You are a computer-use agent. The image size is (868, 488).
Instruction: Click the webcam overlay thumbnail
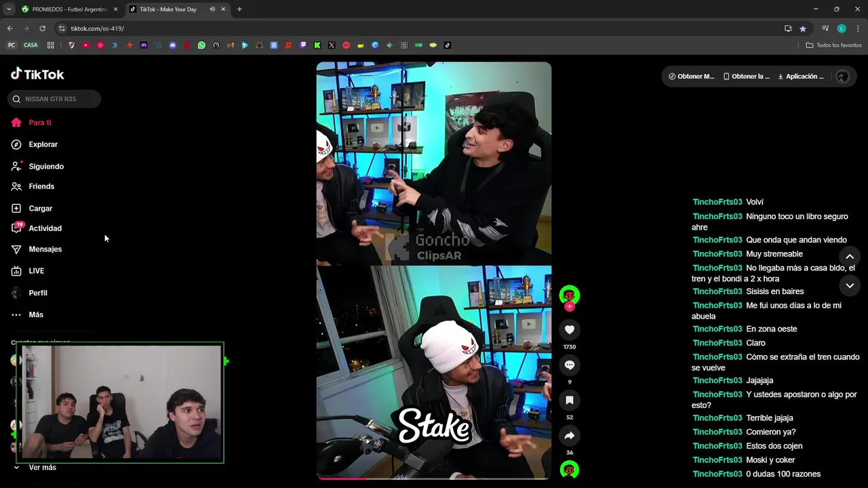coord(121,403)
